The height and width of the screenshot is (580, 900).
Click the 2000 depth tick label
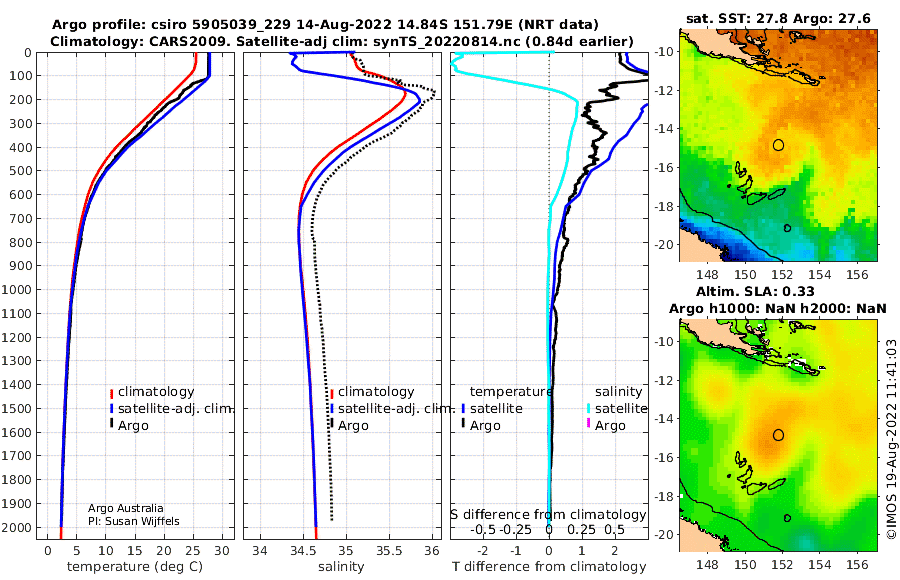(x=16, y=527)
